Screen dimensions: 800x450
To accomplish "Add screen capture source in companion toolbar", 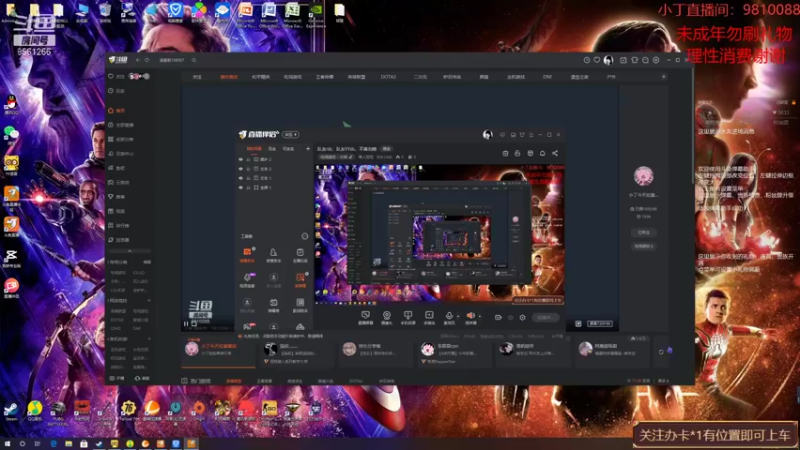I will (x=365, y=317).
